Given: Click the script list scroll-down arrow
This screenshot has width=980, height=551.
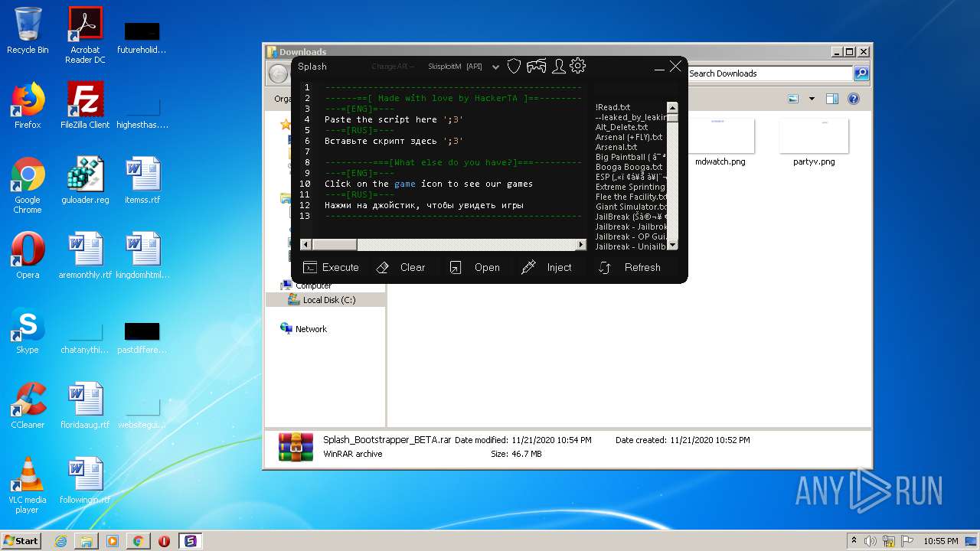Looking at the screenshot, I should (x=672, y=245).
